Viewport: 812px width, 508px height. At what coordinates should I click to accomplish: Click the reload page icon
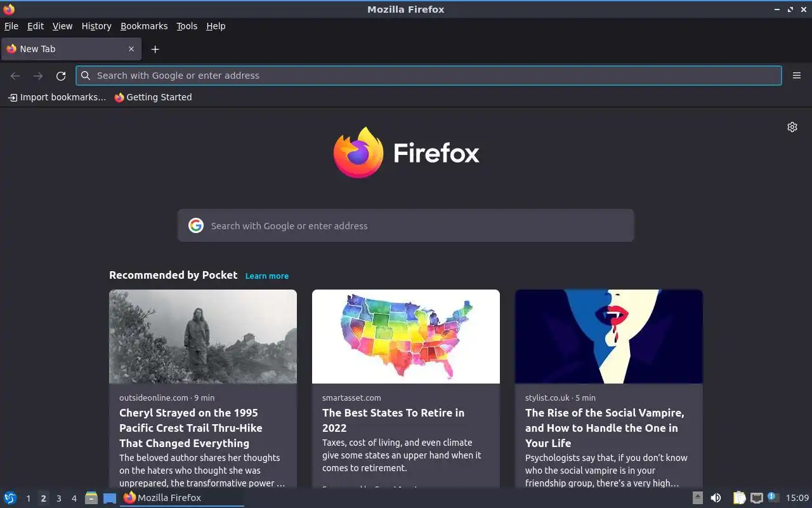coord(61,76)
